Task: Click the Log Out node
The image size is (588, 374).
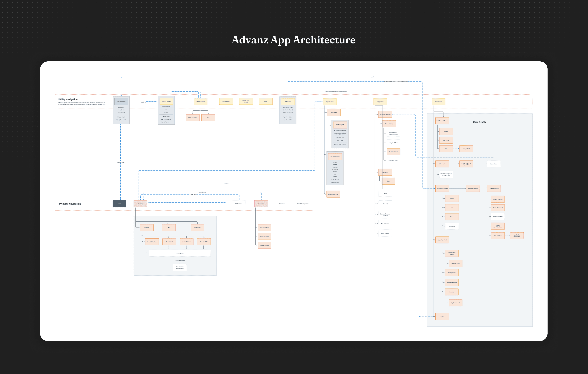Action: (442, 317)
